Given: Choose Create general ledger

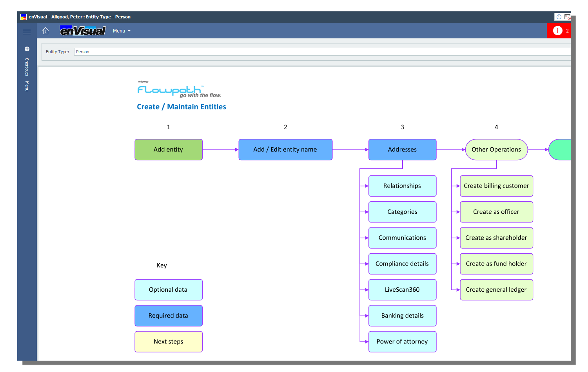Looking at the screenshot, I should coord(496,290).
